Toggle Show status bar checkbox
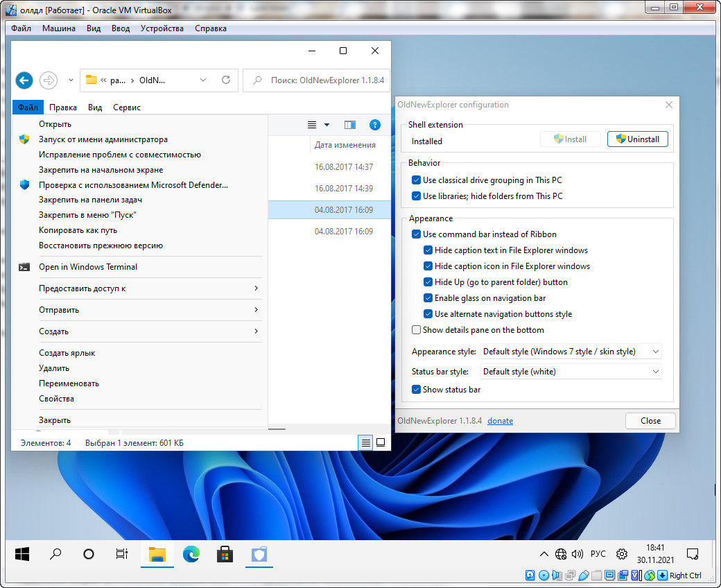This screenshot has width=721, height=588. pos(416,390)
